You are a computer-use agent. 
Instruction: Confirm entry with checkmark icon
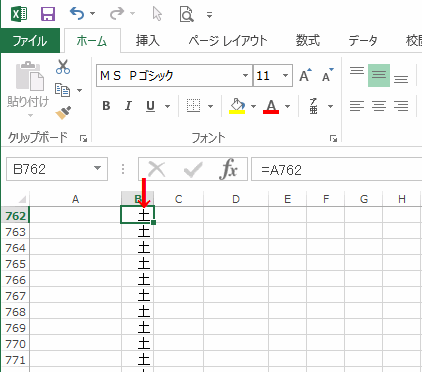click(193, 169)
